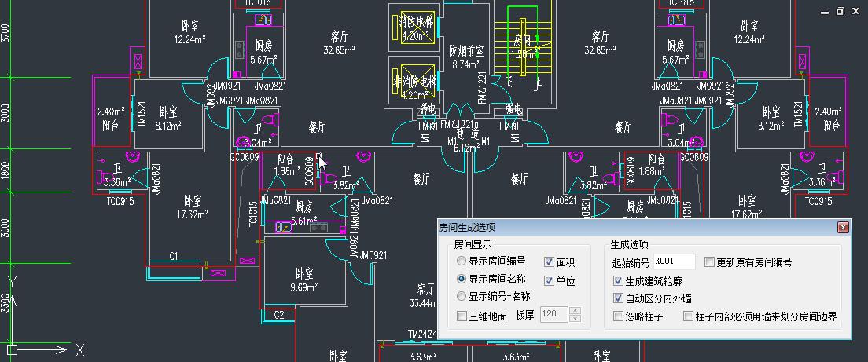This screenshot has width=868, height=362.
Task: Click the UCS axis icon at the origin
Action: point(11,348)
